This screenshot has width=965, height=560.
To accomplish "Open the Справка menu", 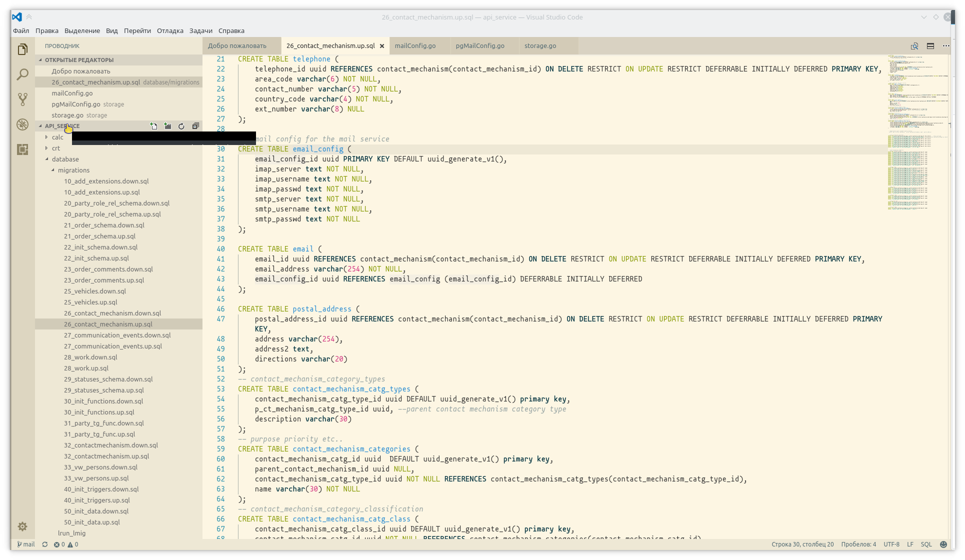I will (231, 30).
